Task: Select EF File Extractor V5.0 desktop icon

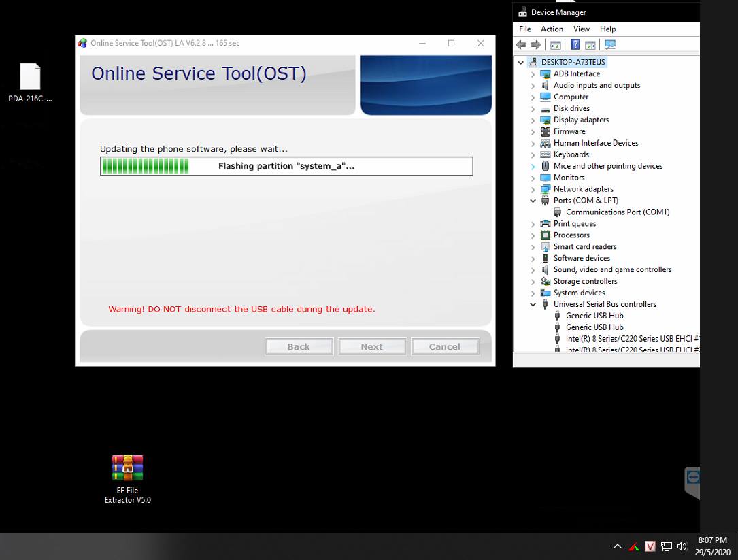Action: coord(128,480)
